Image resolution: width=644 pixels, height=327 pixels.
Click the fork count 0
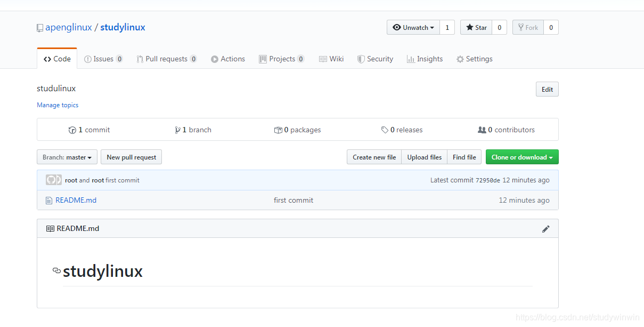(x=551, y=27)
